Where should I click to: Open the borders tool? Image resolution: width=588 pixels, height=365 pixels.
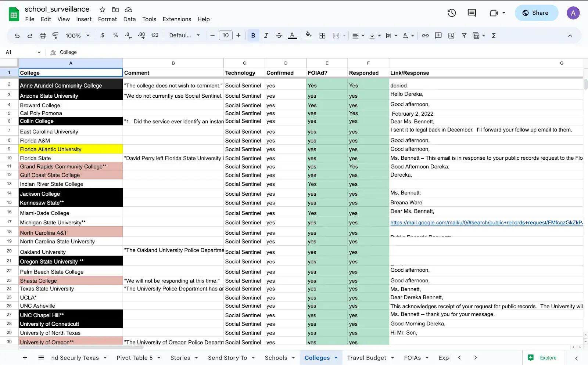pos(322,36)
